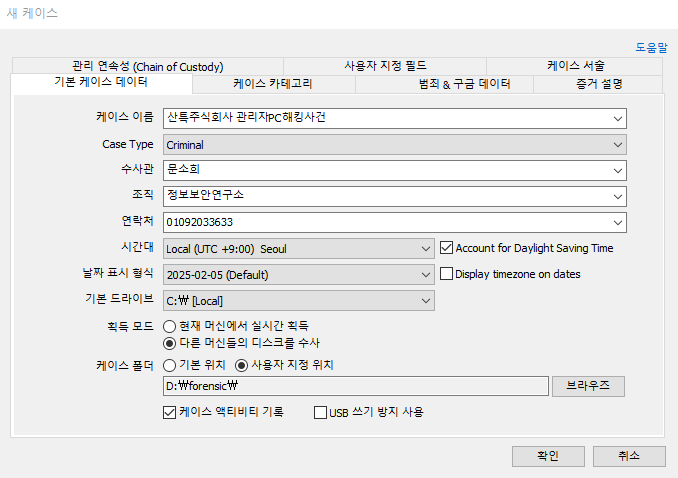Enable USB 쓰기 방지 사용 checkbox
Image resolution: width=678 pixels, height=478 pixels.
tap(320, 412)
